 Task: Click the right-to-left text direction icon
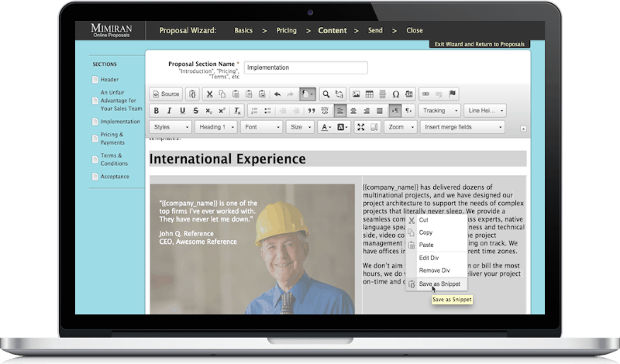click(x=408, y=111)
